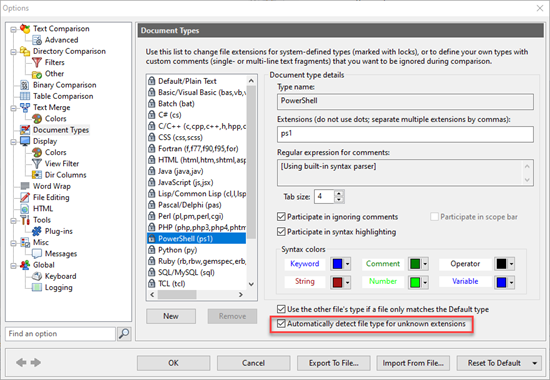
Task: Click the Keyboard icon in tree
Action: (37, 276)
